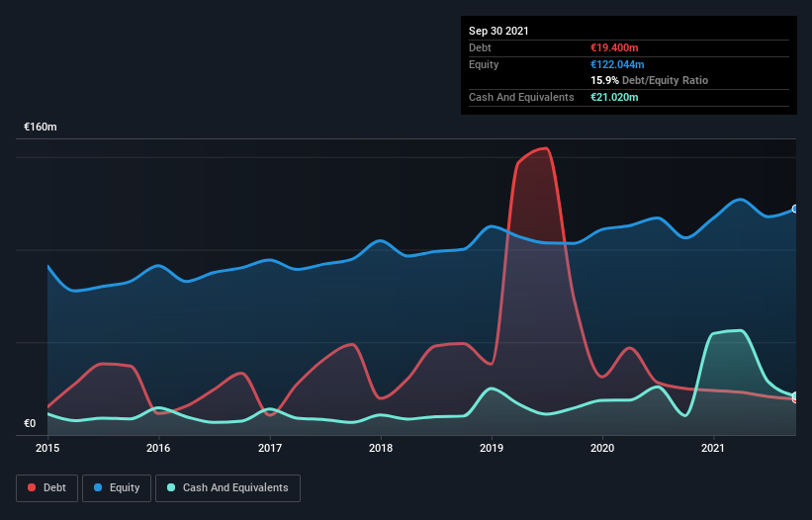Screen dimensions: 812x520
Task: Click the Sep 30 2021 tooltip date
Action: click(x=498, y=31)
